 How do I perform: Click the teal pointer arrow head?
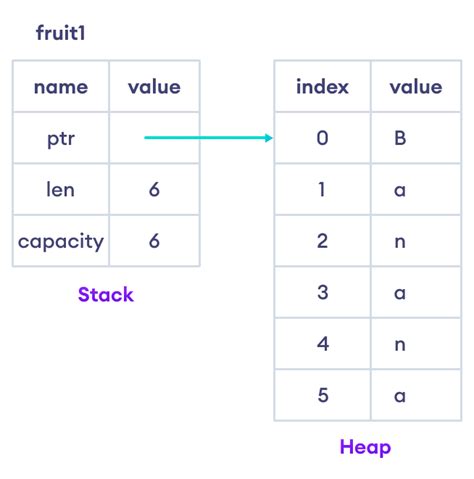pos(269,138)
